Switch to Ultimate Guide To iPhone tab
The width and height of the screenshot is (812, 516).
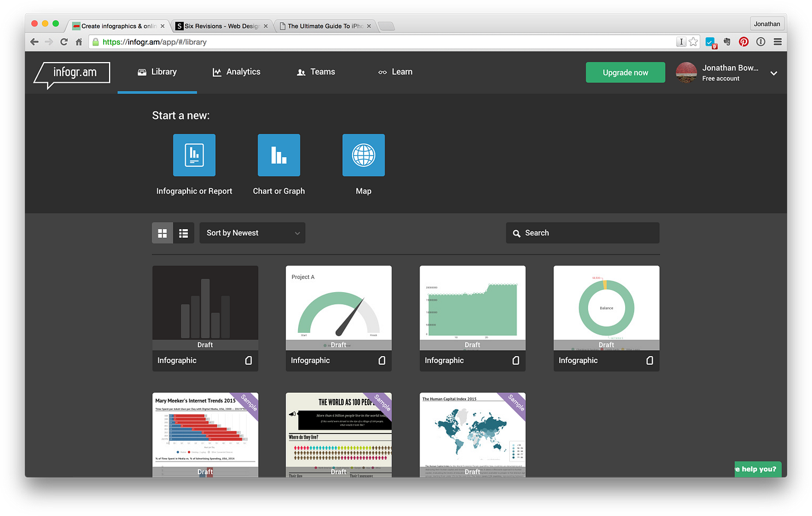coord(325,26)
